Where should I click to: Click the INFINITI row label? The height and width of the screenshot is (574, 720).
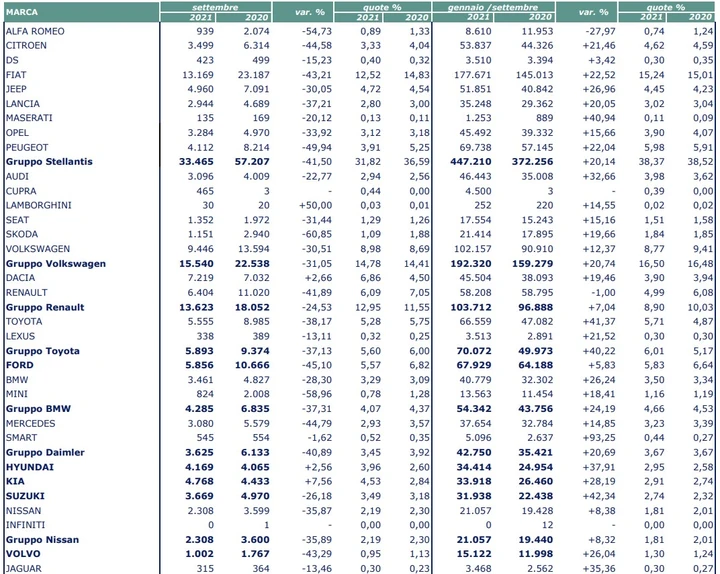click(x=25, y=525)
